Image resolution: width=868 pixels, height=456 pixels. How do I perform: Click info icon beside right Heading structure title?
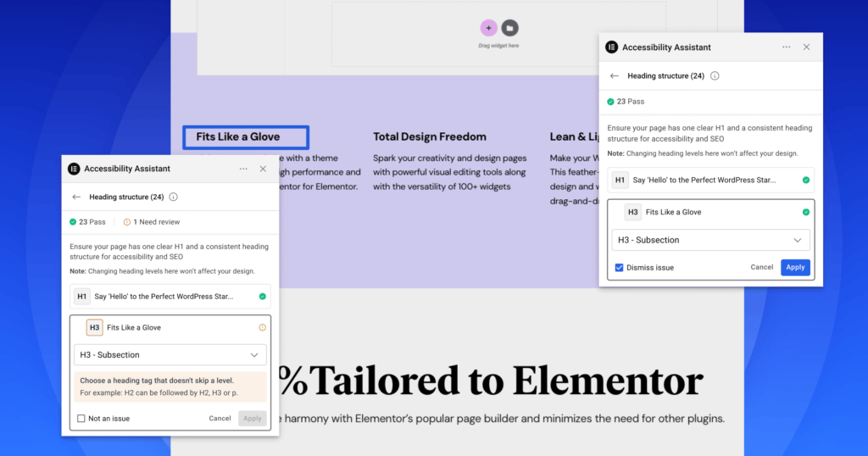[715, 75]
